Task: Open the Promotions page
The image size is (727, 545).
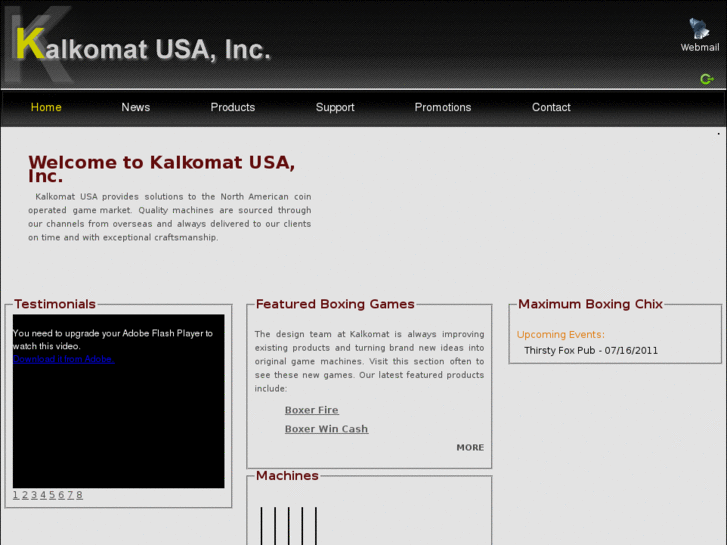Action: point(443,107)
